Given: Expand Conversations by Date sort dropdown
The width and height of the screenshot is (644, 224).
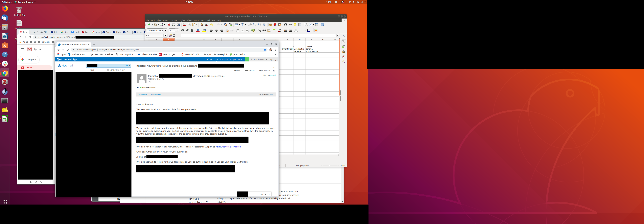Looking at the screenshot, I should point(117,70).
